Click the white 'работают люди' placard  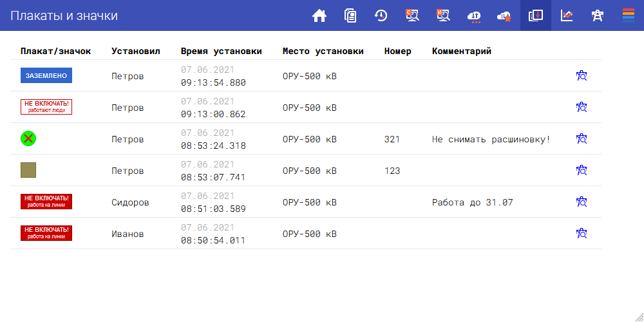[46, 107]
